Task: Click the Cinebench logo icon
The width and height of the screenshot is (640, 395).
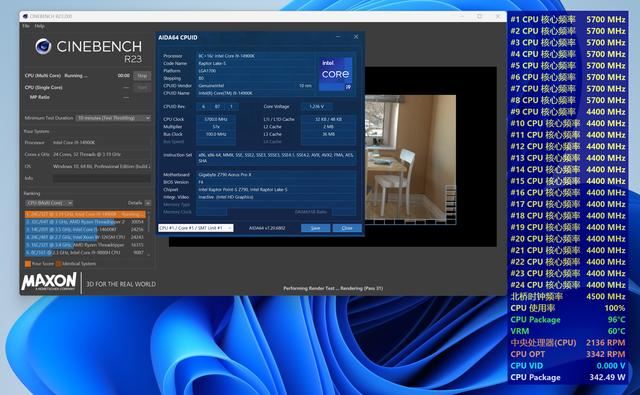Action: pyautogui.click(x=43, y=47)
